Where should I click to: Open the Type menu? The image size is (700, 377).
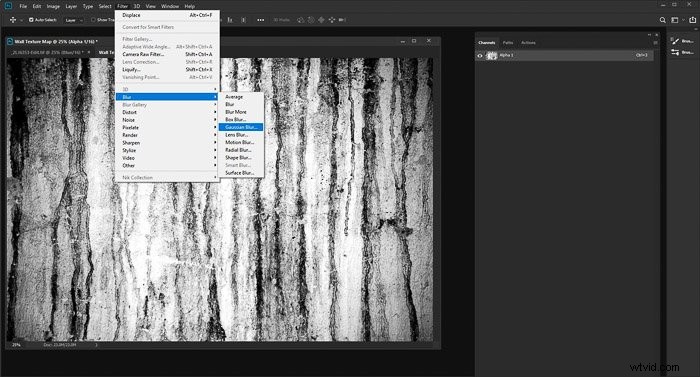(x=88, y=6)
